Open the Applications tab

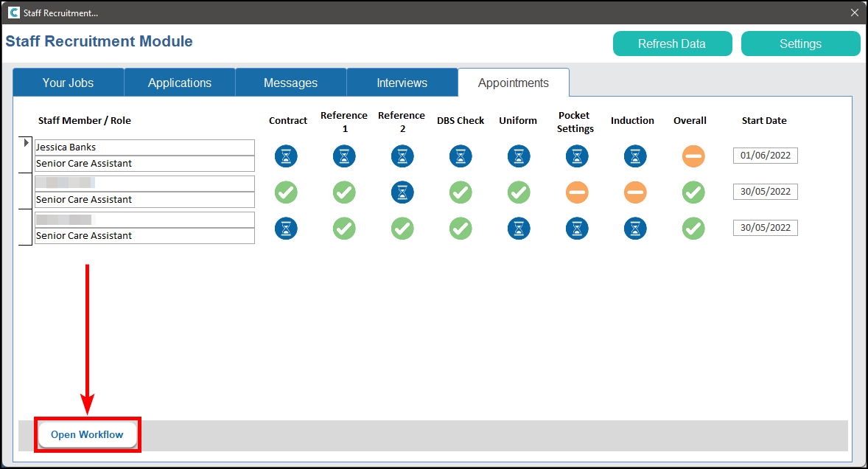click(x=180, y=83)
